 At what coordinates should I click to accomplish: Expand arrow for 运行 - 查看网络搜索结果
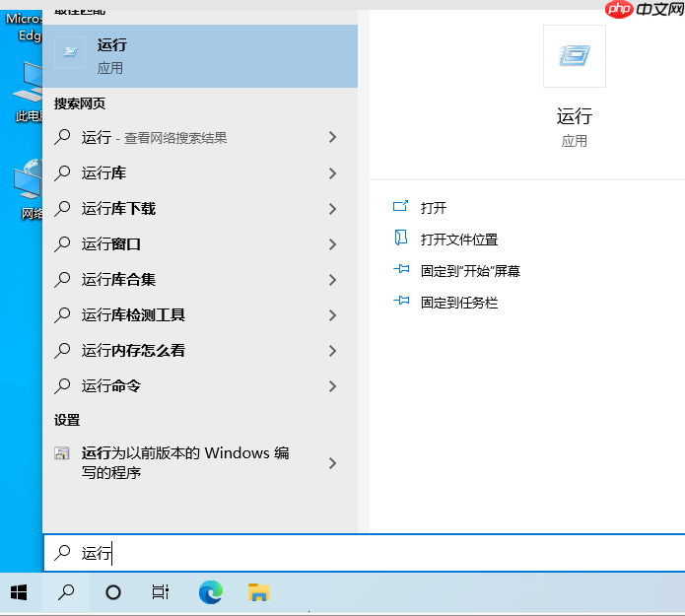(333, 137)
